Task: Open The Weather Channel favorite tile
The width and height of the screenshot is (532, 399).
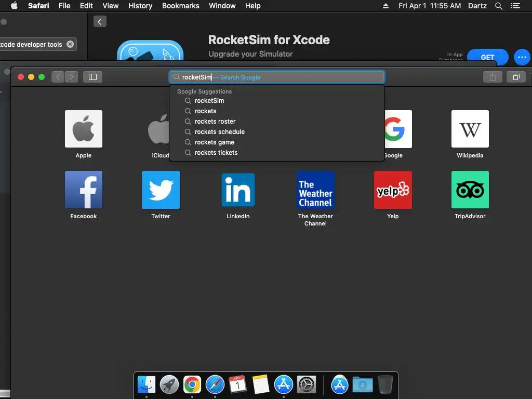Action: (x=315, y=190)
